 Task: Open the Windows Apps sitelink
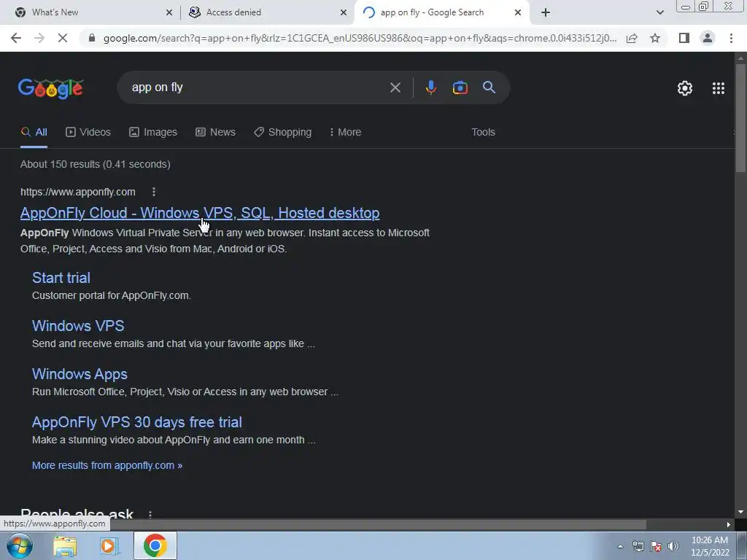pyautogui.click(x=80, y=374)
